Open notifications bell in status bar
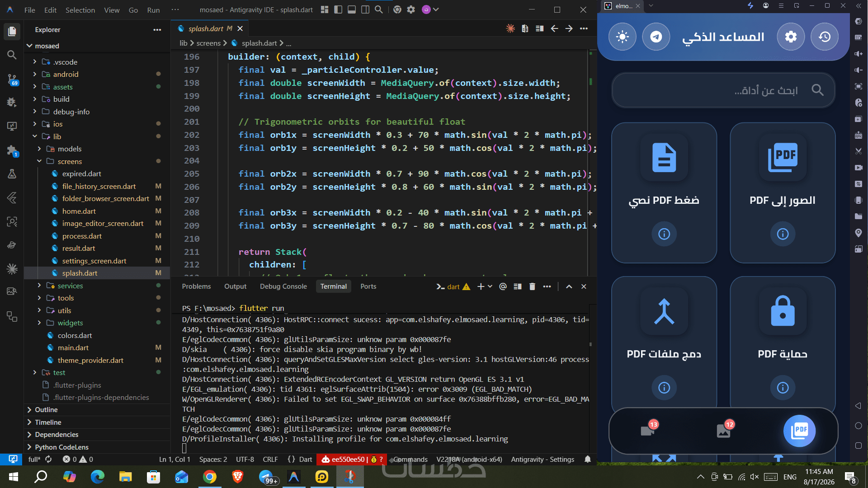This screenshot has width=868, height=488. (588, 459)
